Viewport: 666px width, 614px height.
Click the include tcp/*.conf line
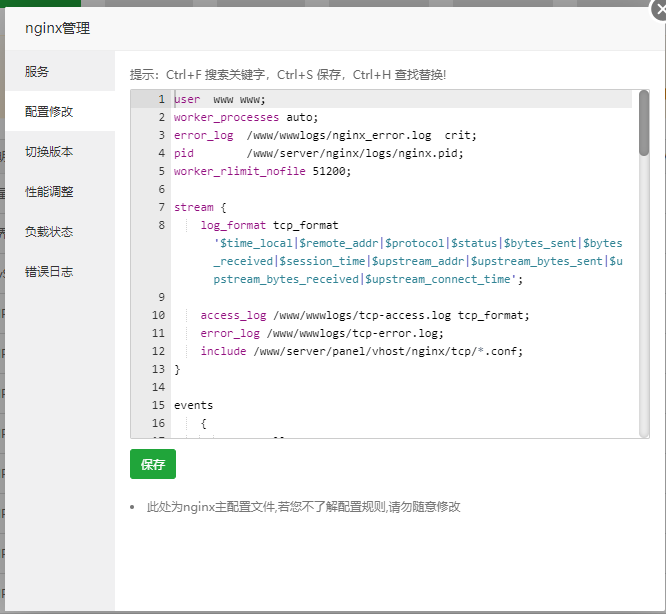click(x=361, y=351)
